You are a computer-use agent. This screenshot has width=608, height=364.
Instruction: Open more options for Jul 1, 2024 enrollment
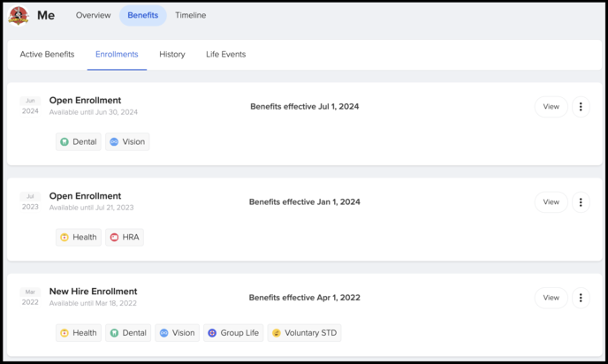[581, 107]
